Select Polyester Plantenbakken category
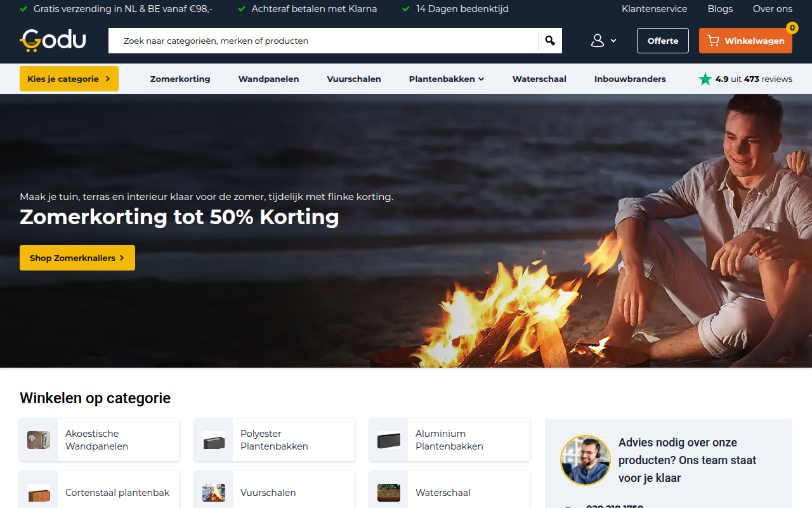 coord(275,439)
